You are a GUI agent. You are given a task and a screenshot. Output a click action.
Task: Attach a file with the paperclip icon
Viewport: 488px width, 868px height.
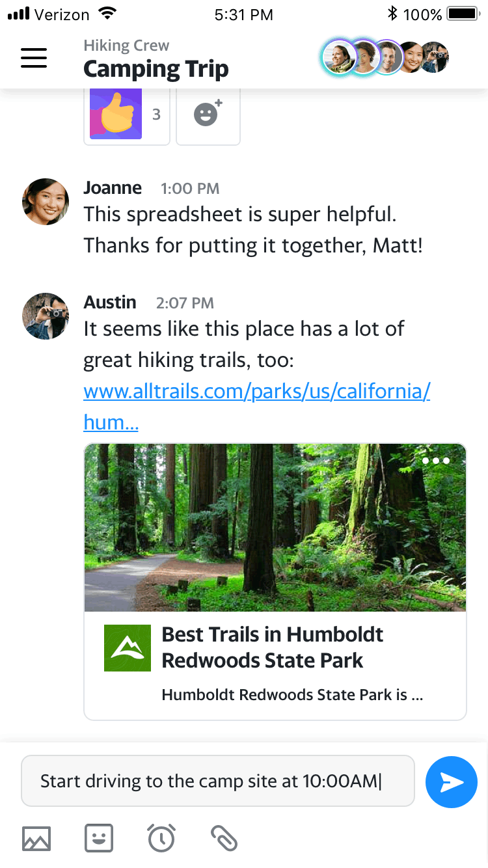pyautogui.click(x=224, y=839)
